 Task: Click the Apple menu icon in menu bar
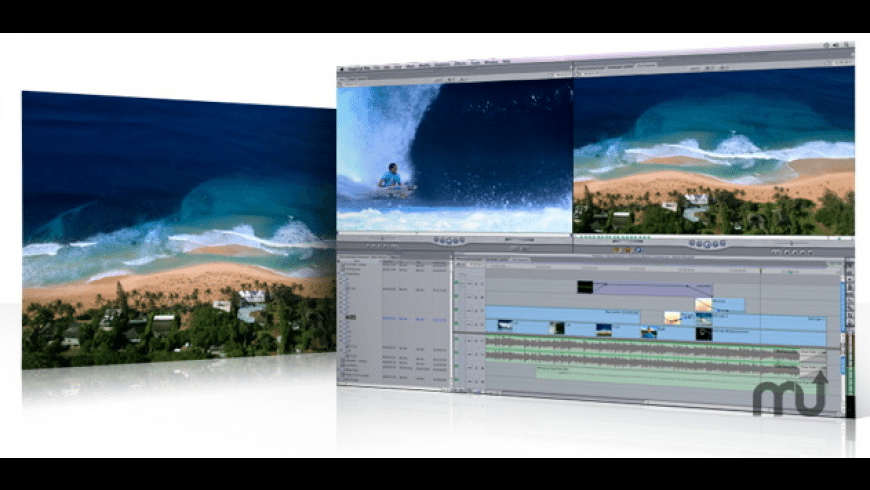point(343,67)
